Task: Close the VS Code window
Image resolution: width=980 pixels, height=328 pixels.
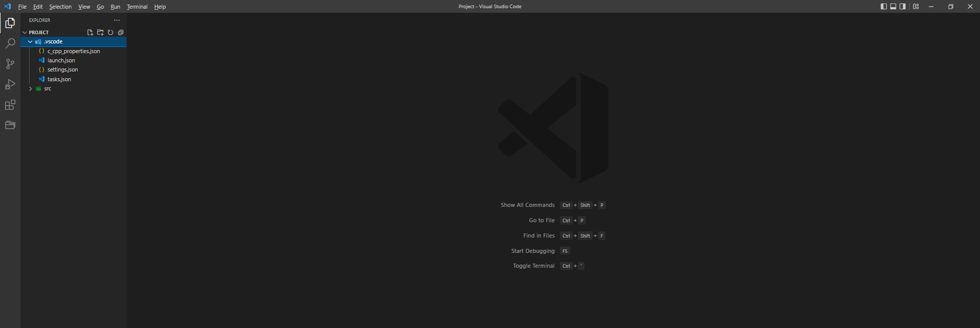Action: click(970, 7)
